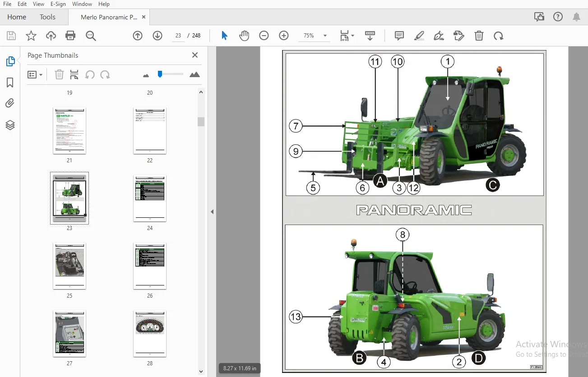The width and height of the screenshot is (588, 377).
Task: Open the help question mark
Action: 558,17
